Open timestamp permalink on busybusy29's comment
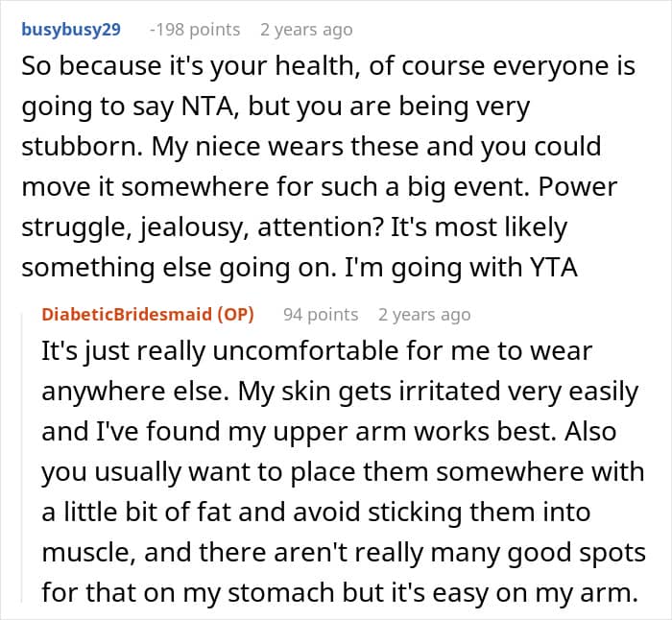 click(x=306, y=30)
